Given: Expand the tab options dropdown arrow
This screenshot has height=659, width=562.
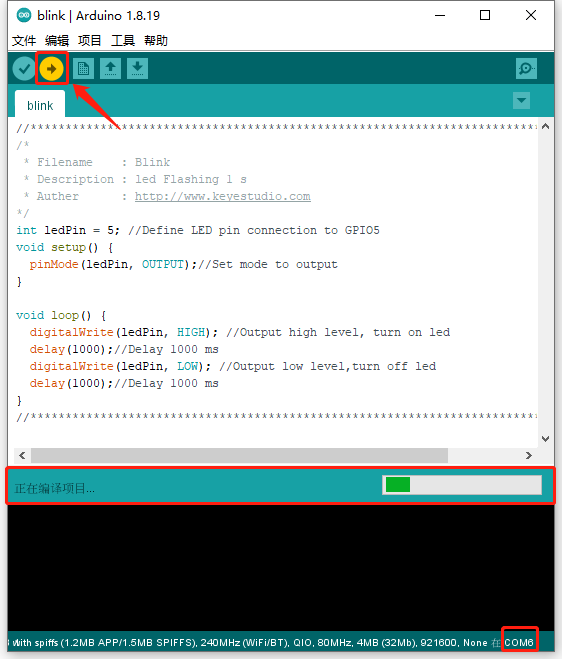Looking at the screenshot, I should (x=521, y=100).
